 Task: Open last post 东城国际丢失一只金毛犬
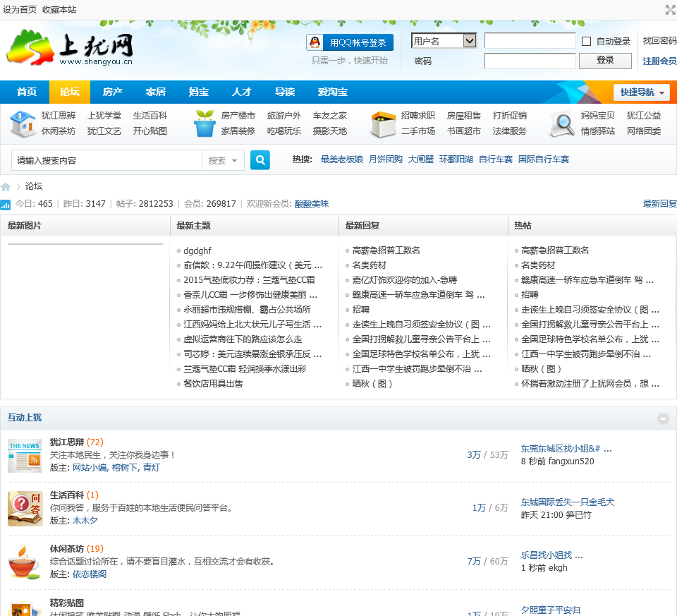(x=567, y=502)
